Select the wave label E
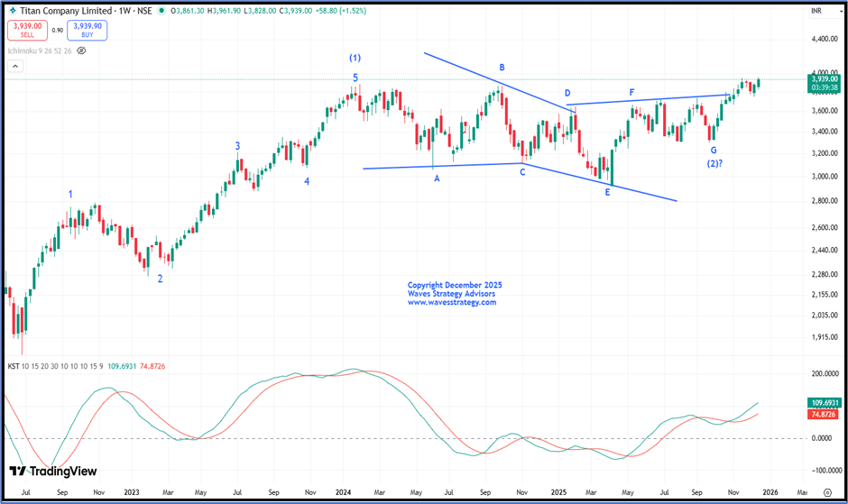 pyautogui.click(x=607, y=192)
